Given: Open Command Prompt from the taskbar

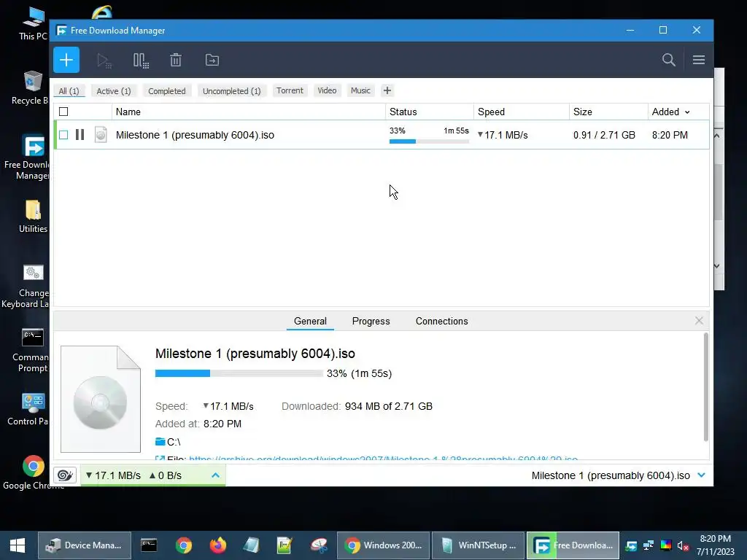Looking at the screenshot, I should pos(149,545).
